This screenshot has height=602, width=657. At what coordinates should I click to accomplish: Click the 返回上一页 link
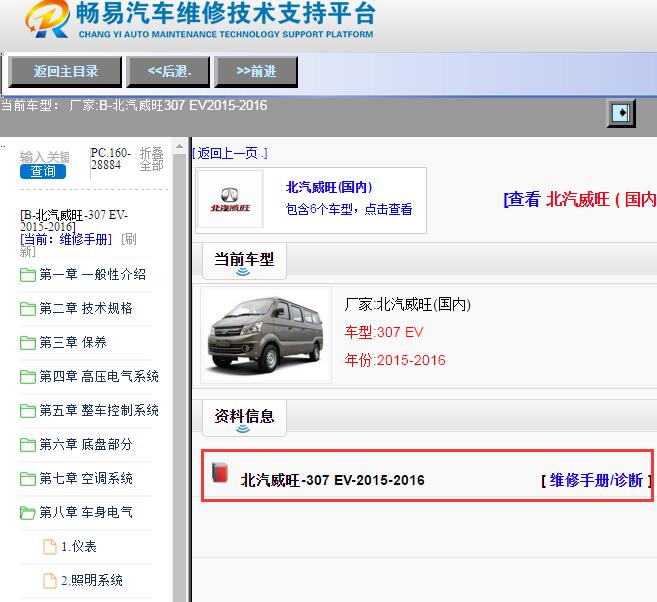[230, 153]
